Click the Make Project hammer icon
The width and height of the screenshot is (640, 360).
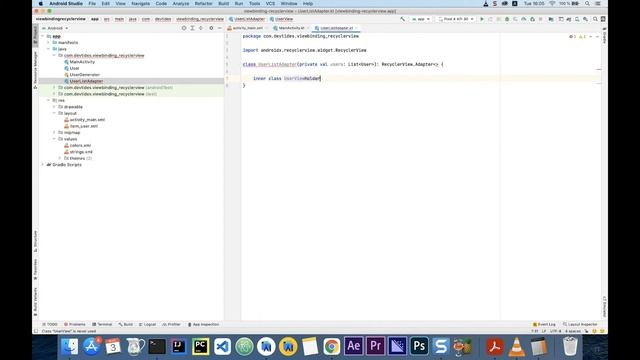(402, 19)
